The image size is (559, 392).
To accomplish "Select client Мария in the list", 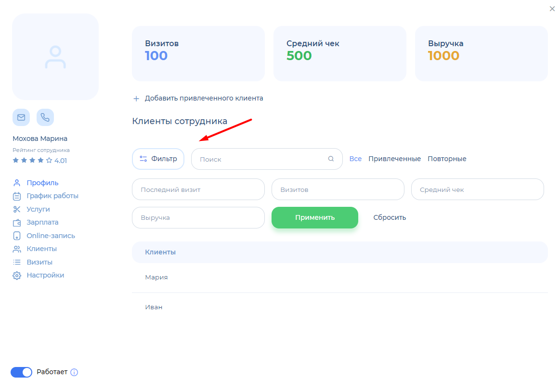I will [x=156, y=278].
